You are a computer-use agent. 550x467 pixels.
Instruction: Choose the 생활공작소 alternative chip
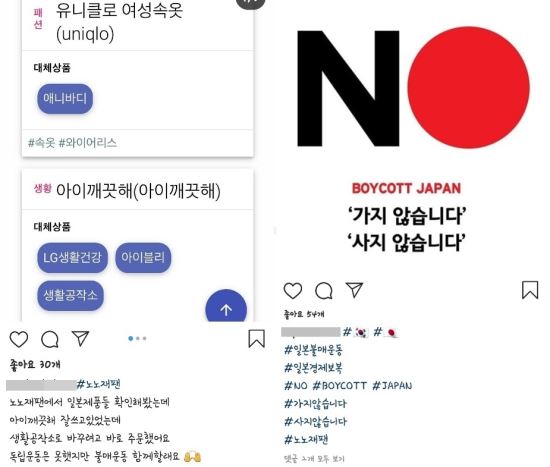[71, 295]
